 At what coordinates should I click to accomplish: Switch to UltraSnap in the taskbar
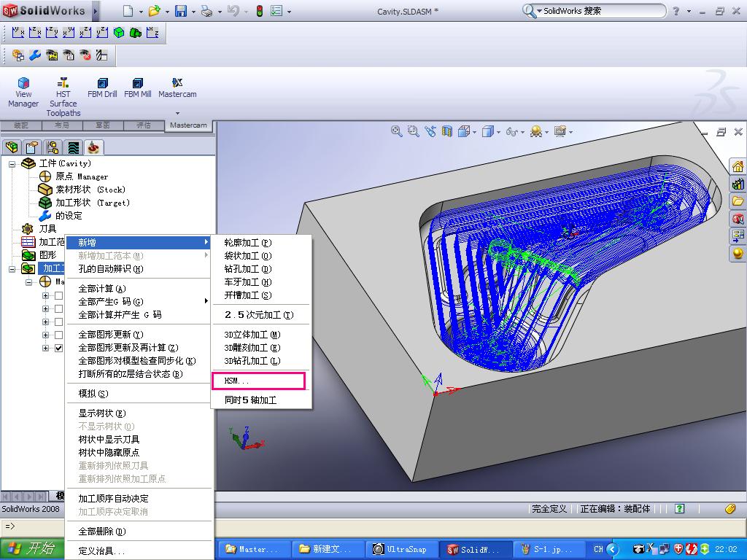point(400,550)
